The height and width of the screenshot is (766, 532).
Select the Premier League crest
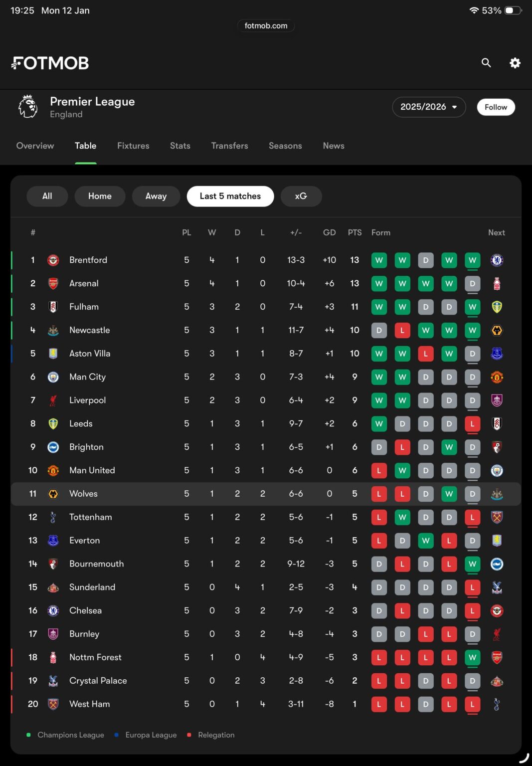pyautogui.click(x=28, y=107)
